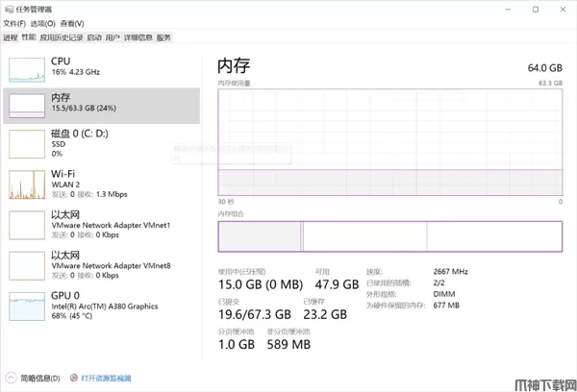
Task: Click the resource monitor icon at bottom
Action: [74, 379]
